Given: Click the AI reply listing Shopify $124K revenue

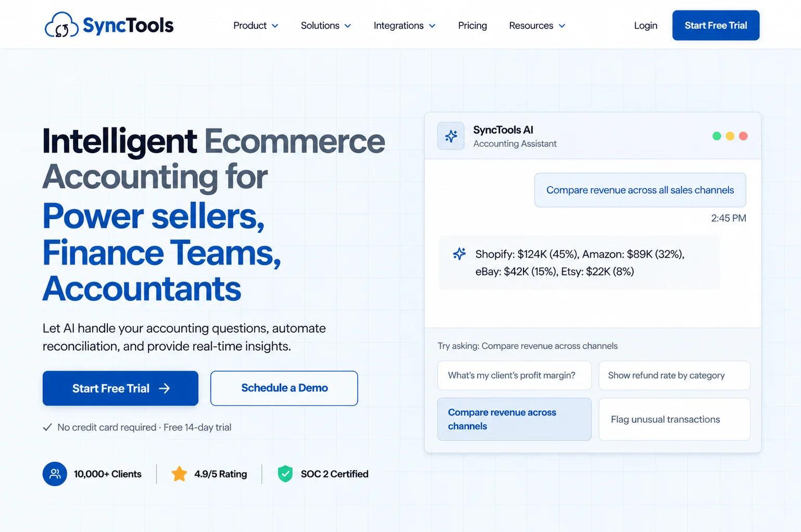Looking at the screenshot, I should 579,262.
